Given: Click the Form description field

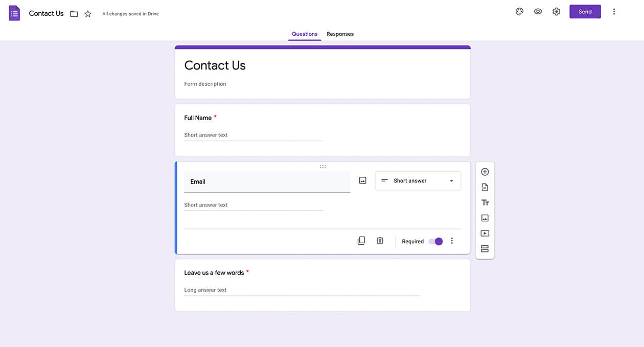Looking at the screenshot, I should coord(205,84).
